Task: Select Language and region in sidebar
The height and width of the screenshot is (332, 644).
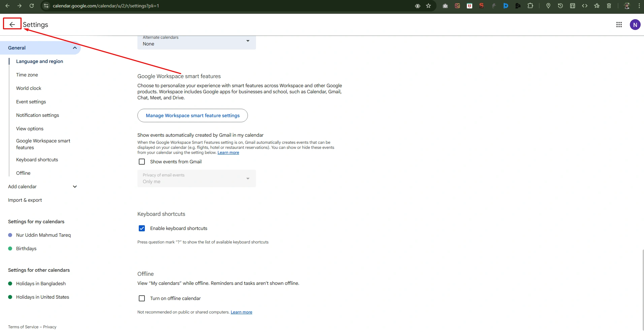Action: [x=39, y=61]
